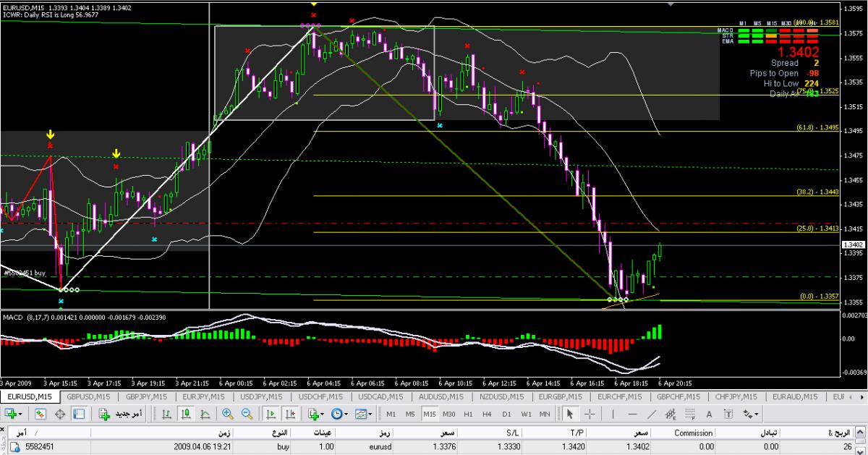Screen dimensions: 868x455
Task: Select the equidistant channel tool
Action: pyautogui.click(x=671, y=414)
